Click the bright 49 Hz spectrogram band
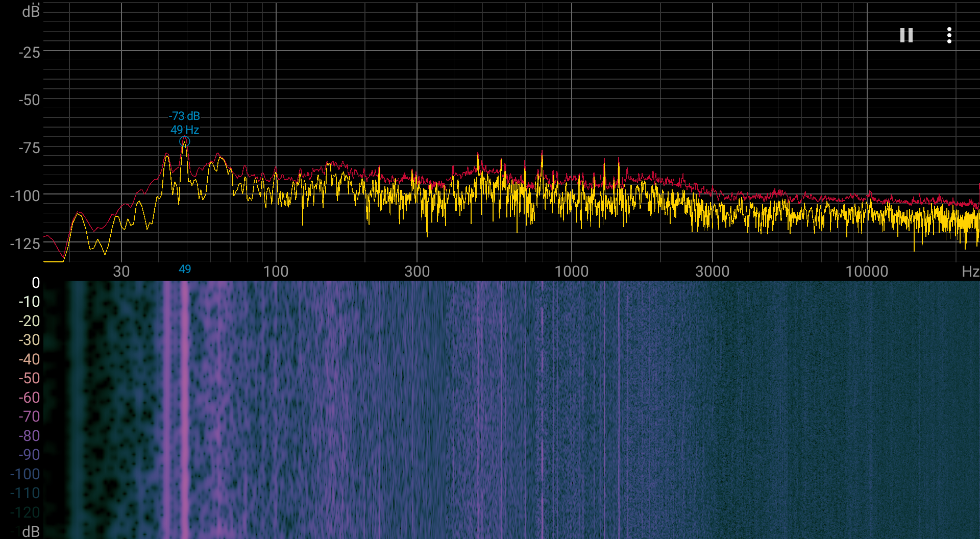980x539 pixels. (184, 409)
